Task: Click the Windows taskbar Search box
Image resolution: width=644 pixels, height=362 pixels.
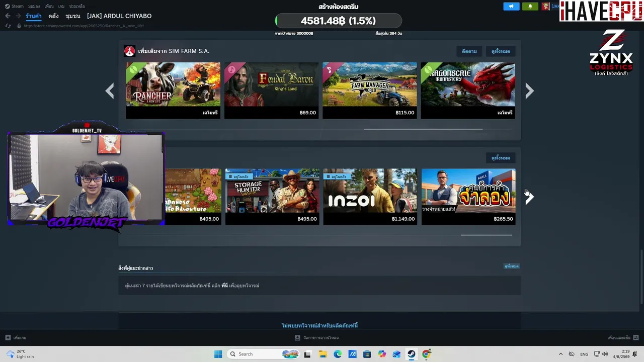Action: point(262,354)
